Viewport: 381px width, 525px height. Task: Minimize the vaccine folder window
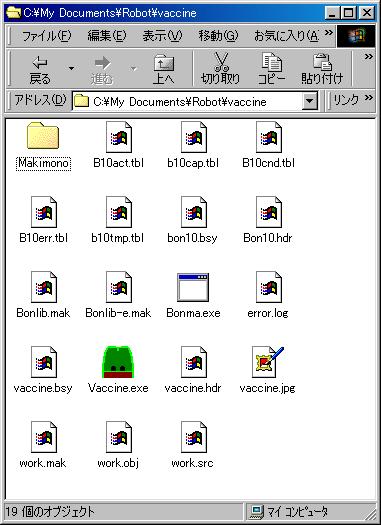click(x=332, y=13)
